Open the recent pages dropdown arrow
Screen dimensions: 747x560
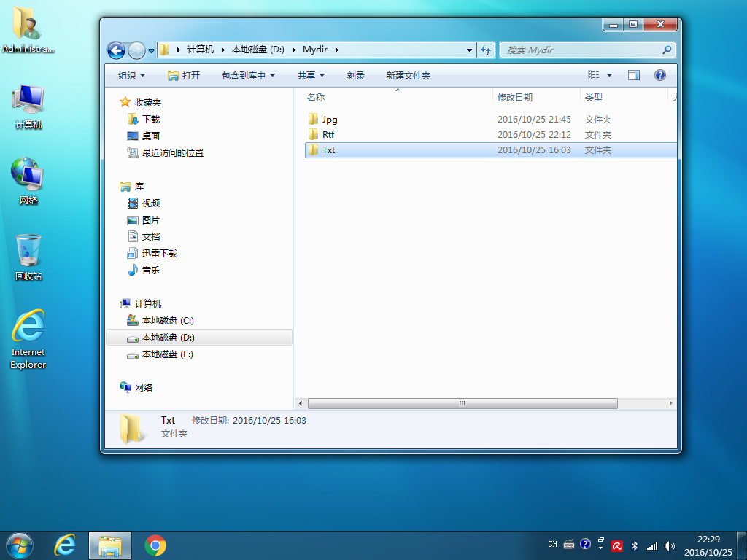[x=151, y=50]
